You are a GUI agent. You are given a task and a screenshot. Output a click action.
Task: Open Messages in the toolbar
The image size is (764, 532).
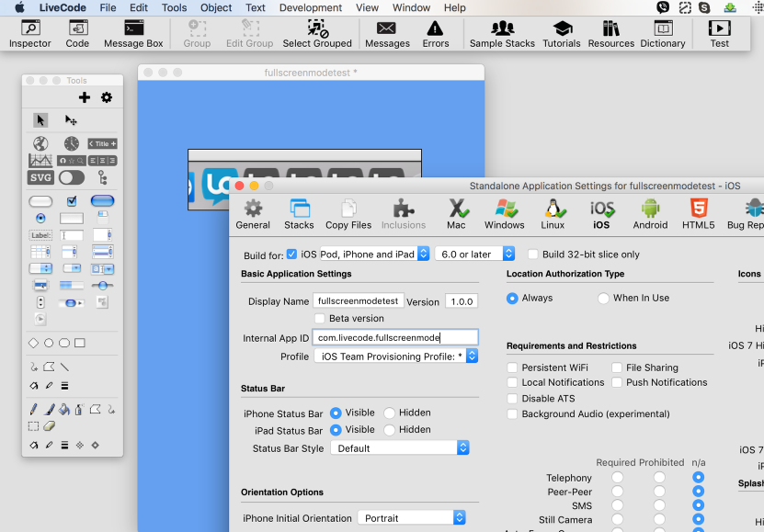[x=387, y=34]
